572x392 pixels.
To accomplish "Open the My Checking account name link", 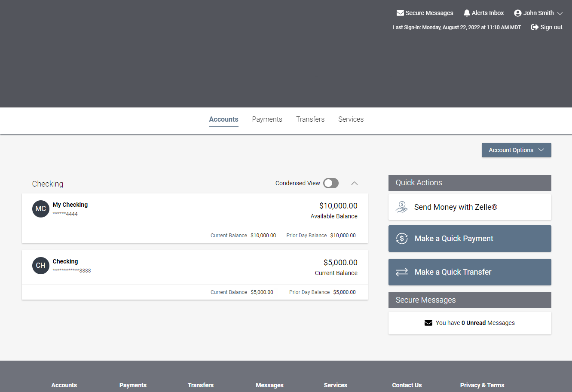I will [70, 205].
